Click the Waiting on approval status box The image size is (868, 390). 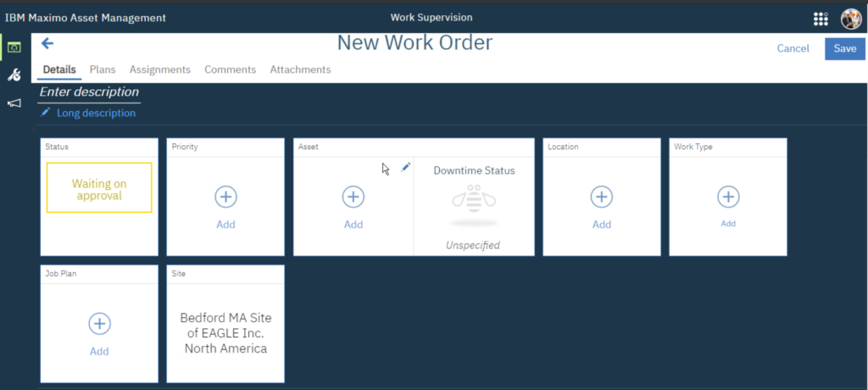point(99,188)
